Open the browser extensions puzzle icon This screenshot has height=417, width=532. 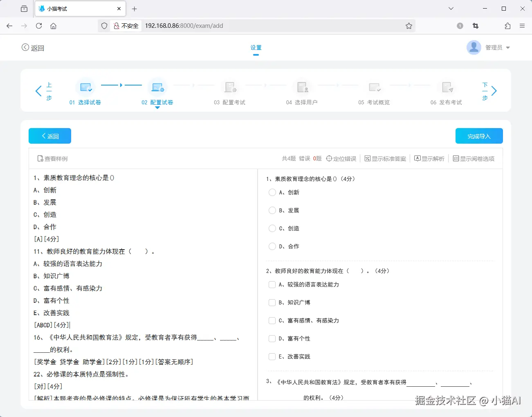tap(507, 25)
